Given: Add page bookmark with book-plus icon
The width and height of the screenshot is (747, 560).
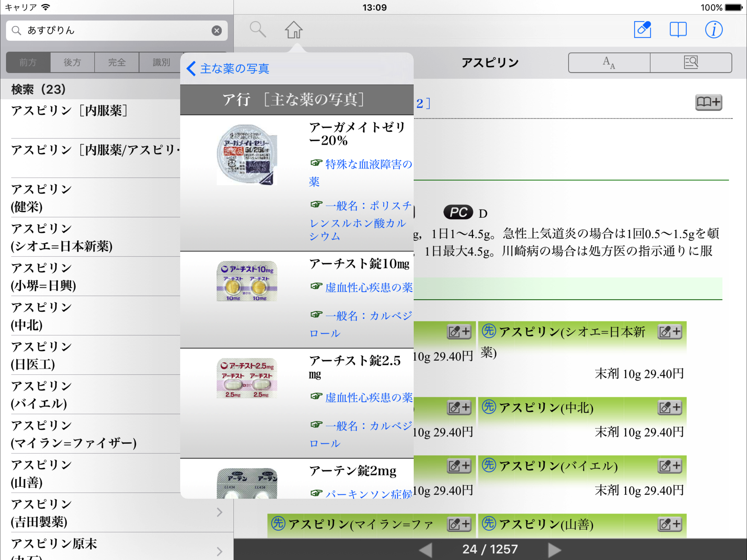Looking at the screenshot, I should coord(708,102).
